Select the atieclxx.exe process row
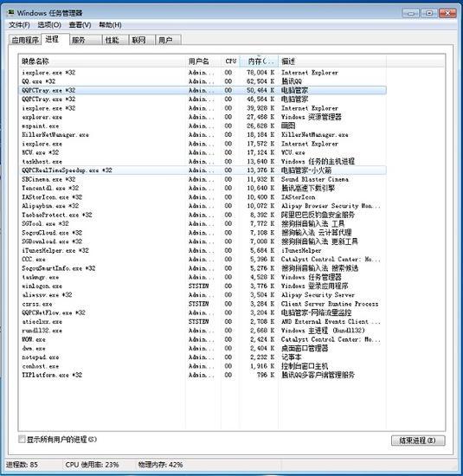Screen dimensions: 463x476 tap(203, 321)
